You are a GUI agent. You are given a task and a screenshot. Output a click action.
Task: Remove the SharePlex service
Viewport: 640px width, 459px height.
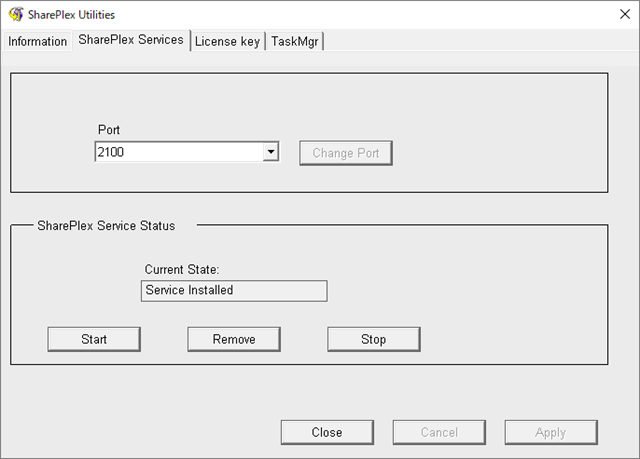tap(234, 339)
